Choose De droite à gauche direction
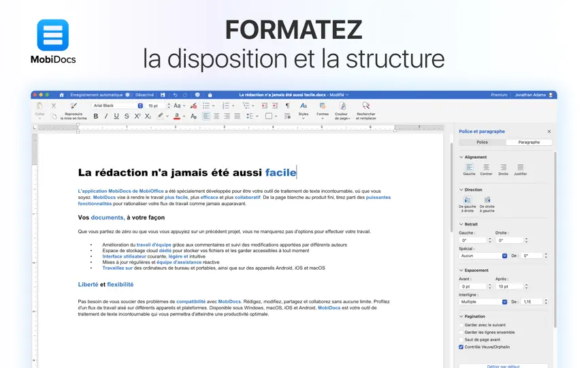The image size is (588, 368). coord(487,204)
